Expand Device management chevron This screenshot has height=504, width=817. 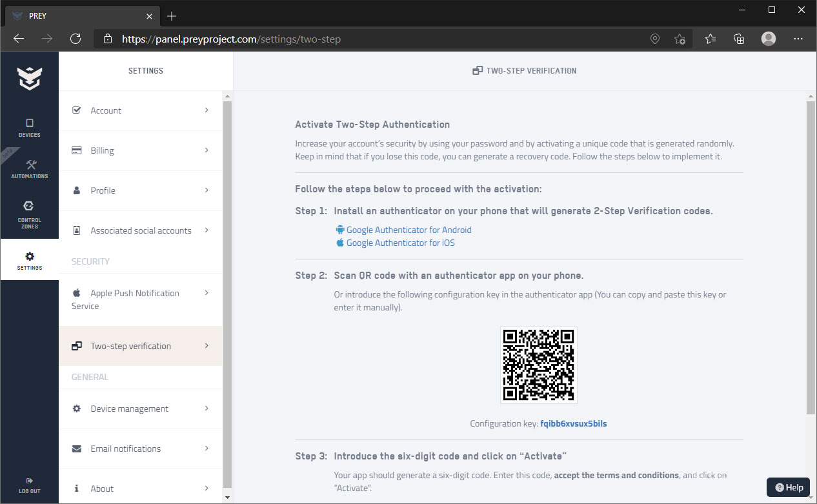pos(207,408)
